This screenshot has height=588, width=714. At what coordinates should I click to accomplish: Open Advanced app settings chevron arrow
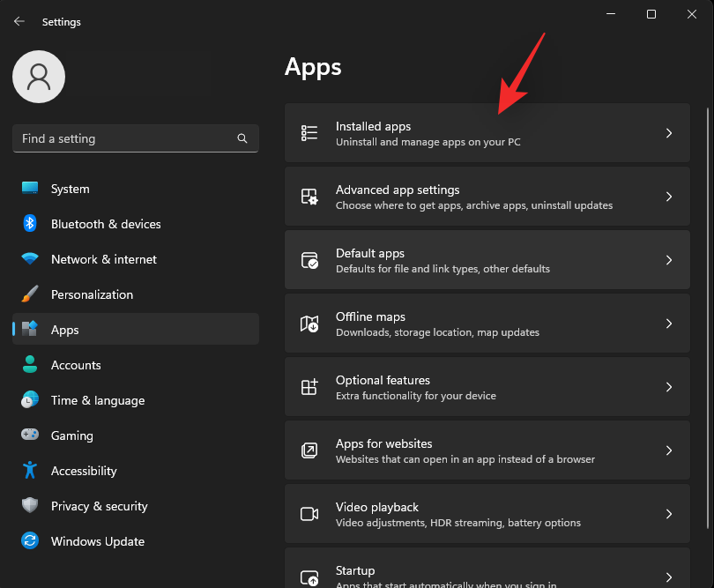669,197
